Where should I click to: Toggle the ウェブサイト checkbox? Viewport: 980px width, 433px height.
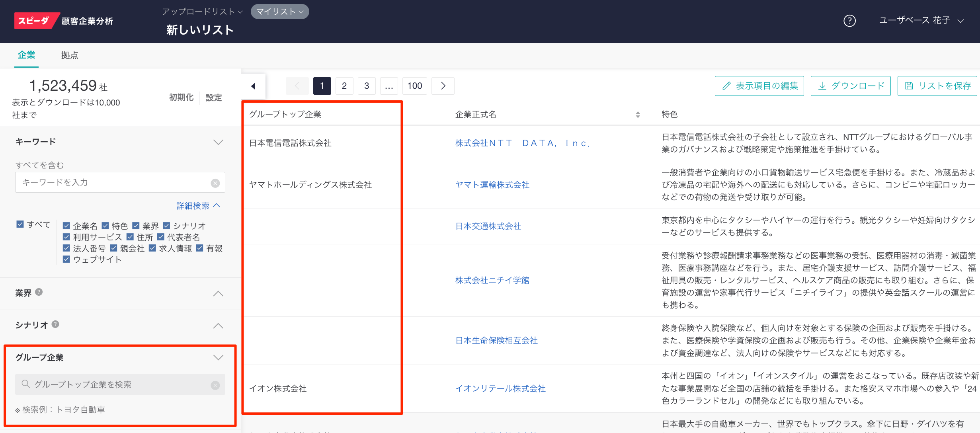click(x=66, y=259)
